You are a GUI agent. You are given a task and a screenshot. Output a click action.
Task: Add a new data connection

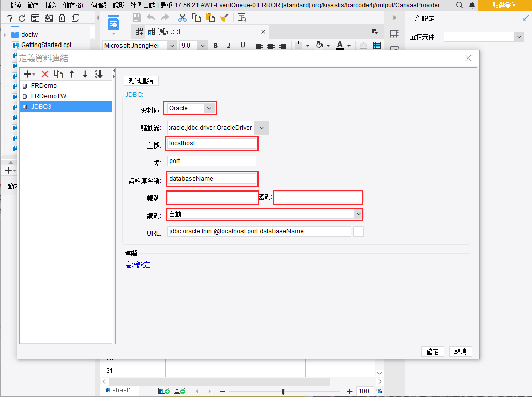[26, 74]
